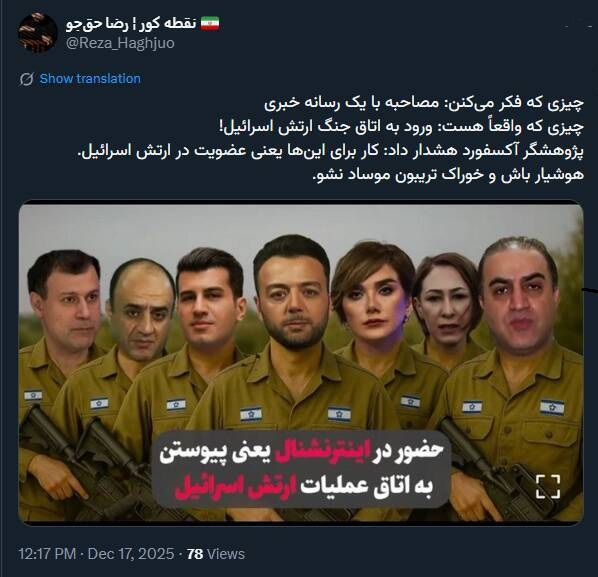The width and height of the screenshot is (598, 577).
Task: Click the 12:17 PM timestamp
Action: [47, 554]
